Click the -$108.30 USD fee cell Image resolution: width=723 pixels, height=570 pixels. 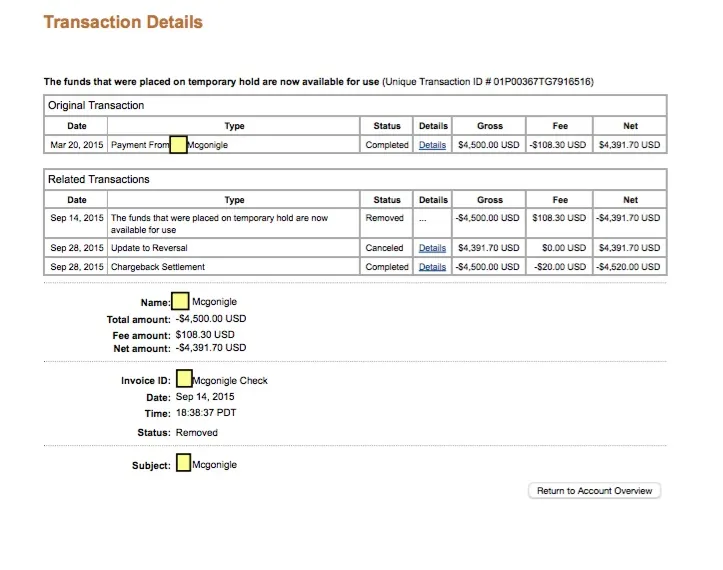pyautogui.click(x=559, y=145)
